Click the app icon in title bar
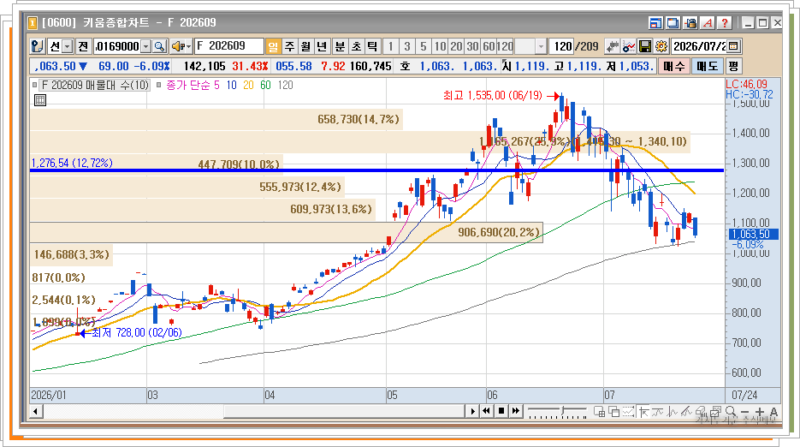 [x=33, y=22]
